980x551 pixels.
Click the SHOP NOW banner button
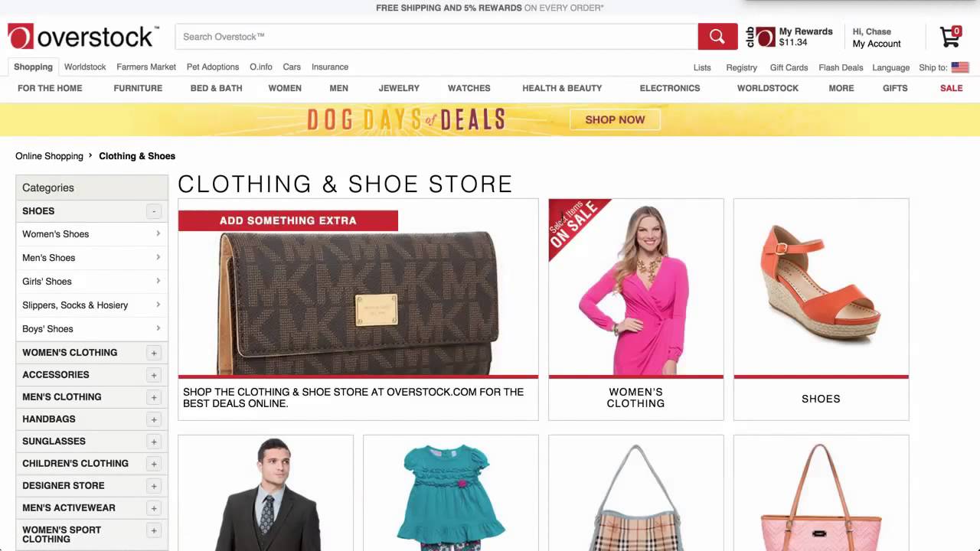(x=615, y=119)
